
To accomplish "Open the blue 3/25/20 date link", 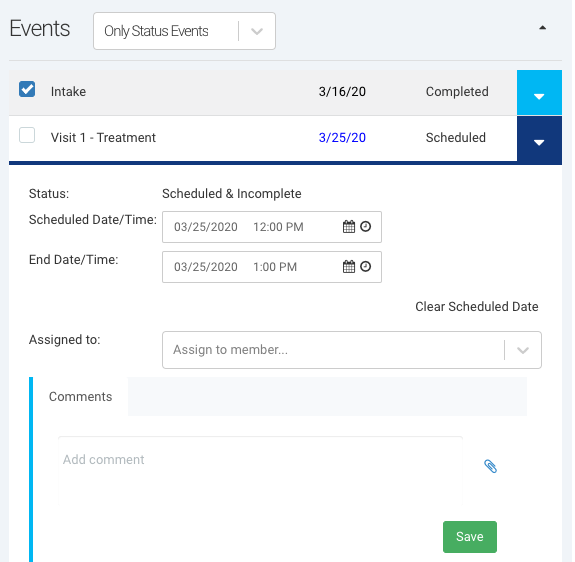I will [x=342, y=137].
